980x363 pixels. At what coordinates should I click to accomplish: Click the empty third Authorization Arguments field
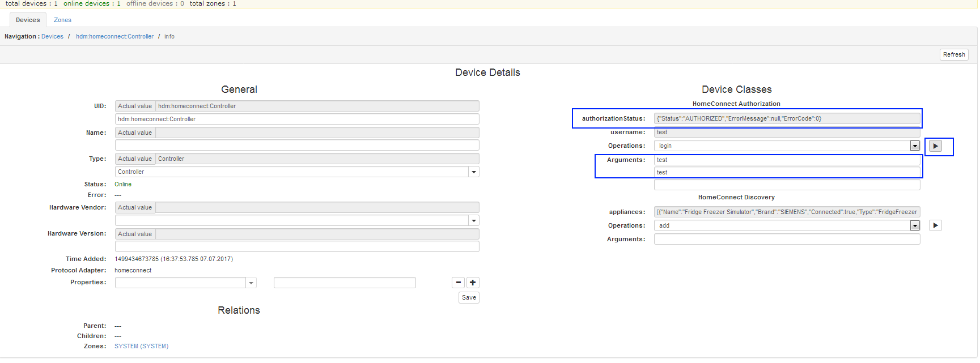(x=787, y=185)
